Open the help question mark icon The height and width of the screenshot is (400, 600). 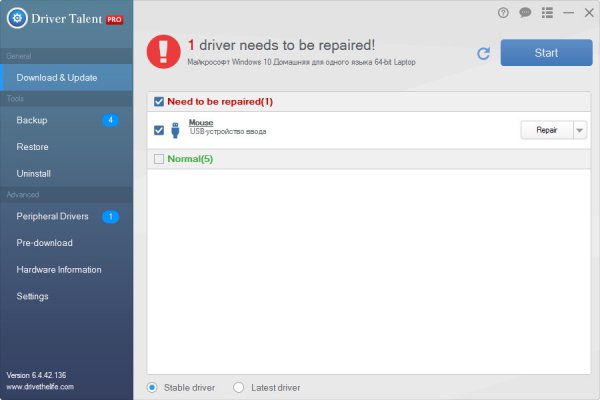[x=503, y=13]
